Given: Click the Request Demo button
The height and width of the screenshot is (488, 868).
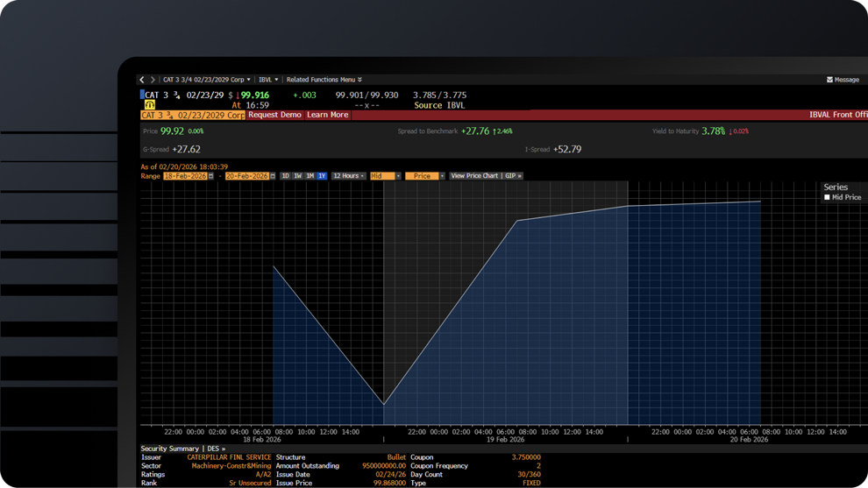Looking at the screenshot, I should pyautogui.click(x=274, y=115).
